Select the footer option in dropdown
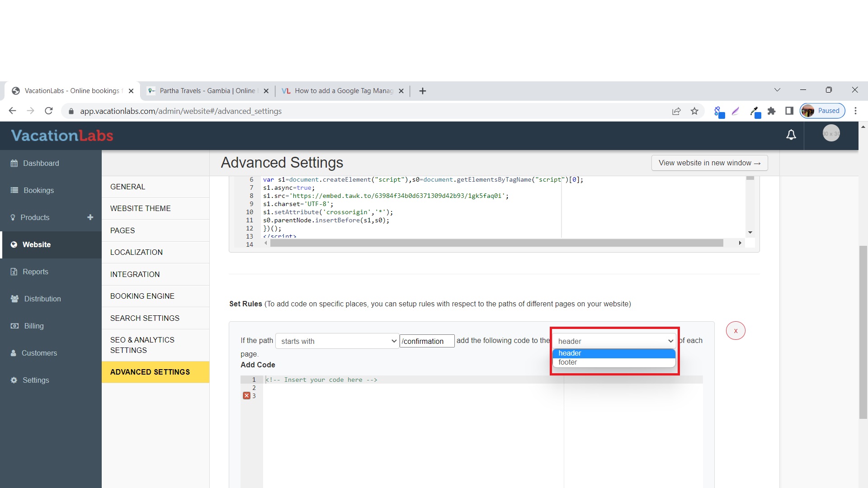868x488 pixels. [568, 362]
